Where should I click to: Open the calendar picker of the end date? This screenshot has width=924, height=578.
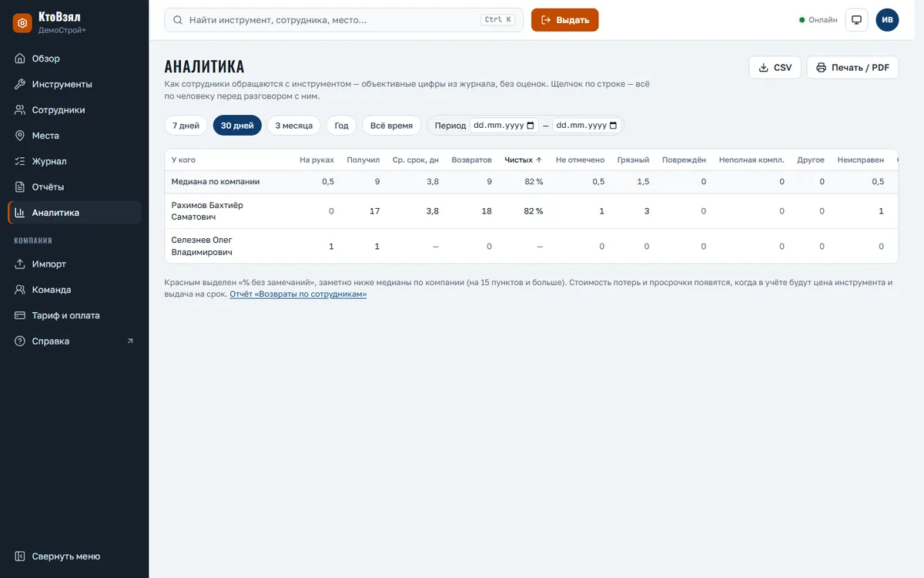coord(613,126)
